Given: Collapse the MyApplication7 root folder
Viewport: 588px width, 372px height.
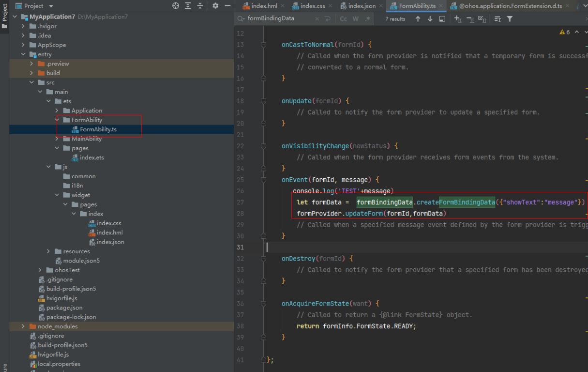Looking at the screenshot, I should [x=14, y=16].
